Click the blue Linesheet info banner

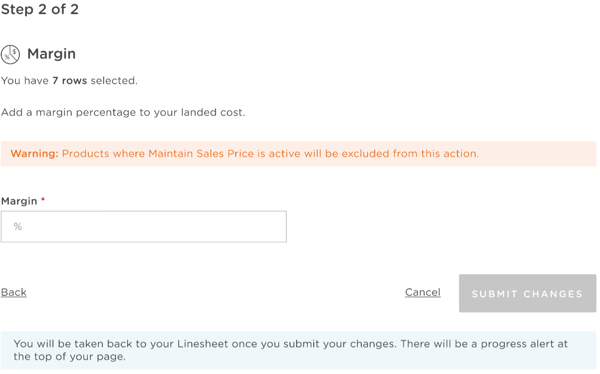(298, 350)
